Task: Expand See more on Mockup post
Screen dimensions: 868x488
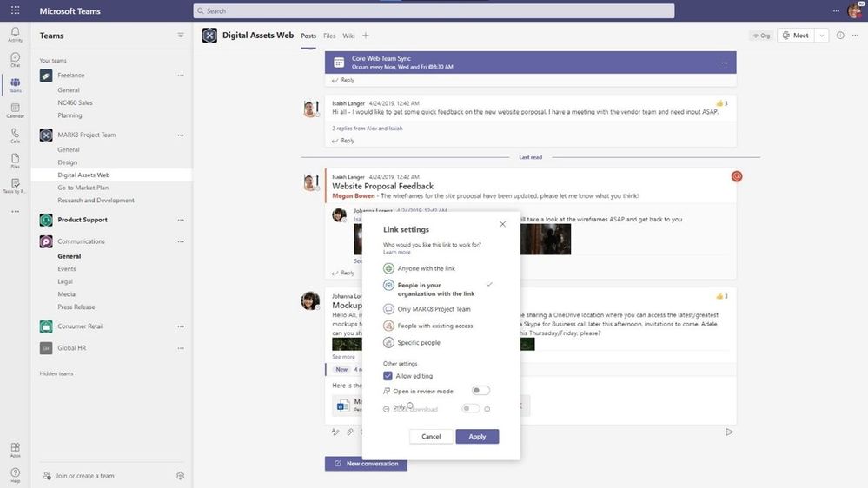Action: coord(343,357)
